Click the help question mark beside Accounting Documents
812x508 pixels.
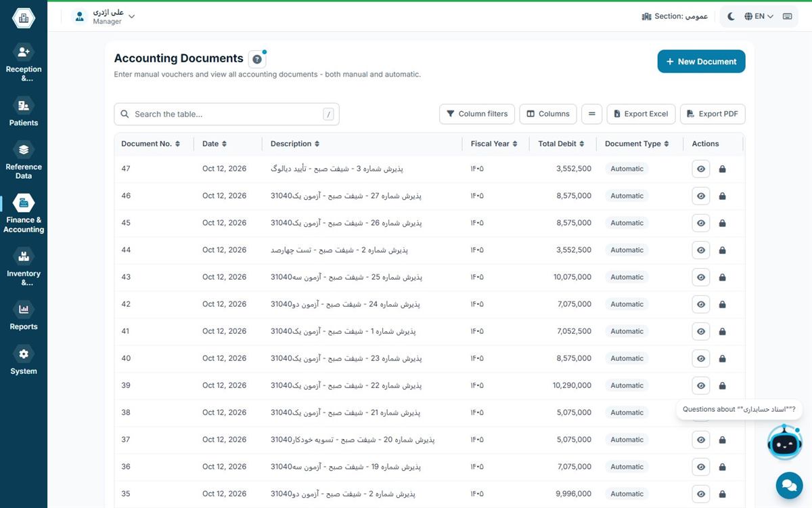click(x=257, y=60)
